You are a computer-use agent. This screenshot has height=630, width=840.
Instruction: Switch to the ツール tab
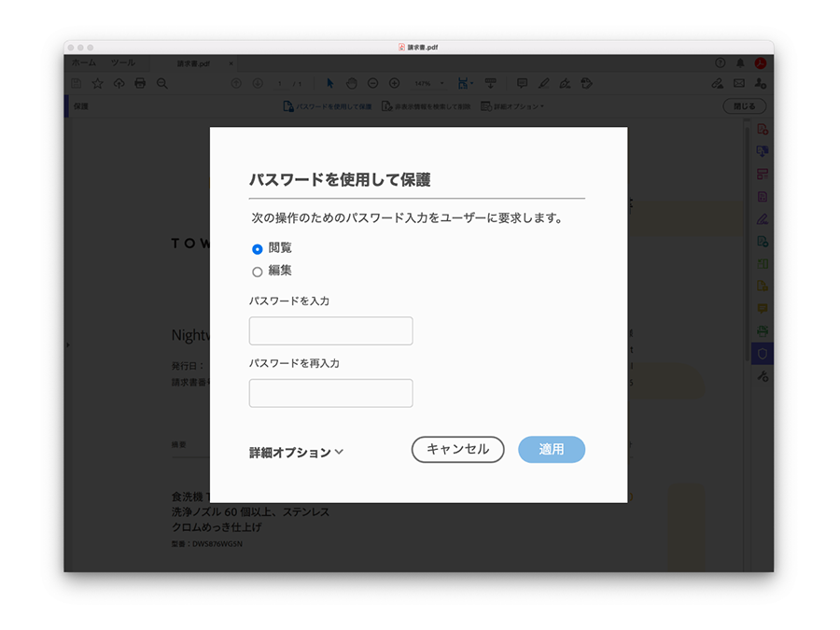[x=123, y=63]
